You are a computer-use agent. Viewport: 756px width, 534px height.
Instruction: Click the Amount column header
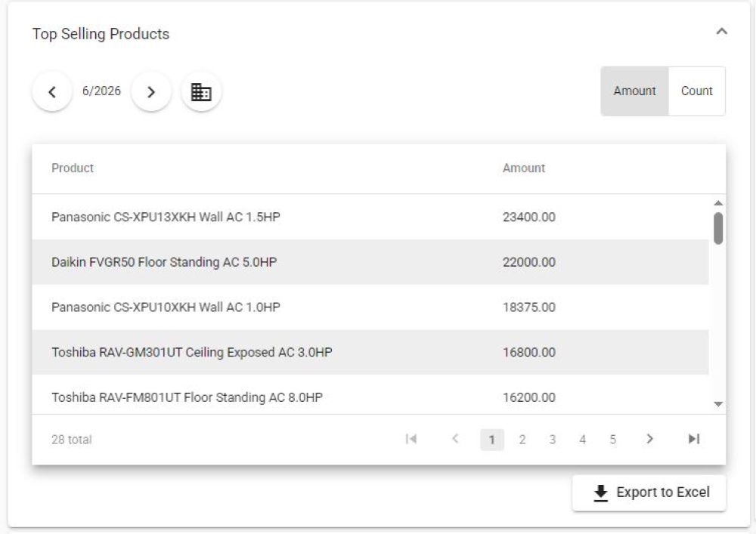(524, 168)
